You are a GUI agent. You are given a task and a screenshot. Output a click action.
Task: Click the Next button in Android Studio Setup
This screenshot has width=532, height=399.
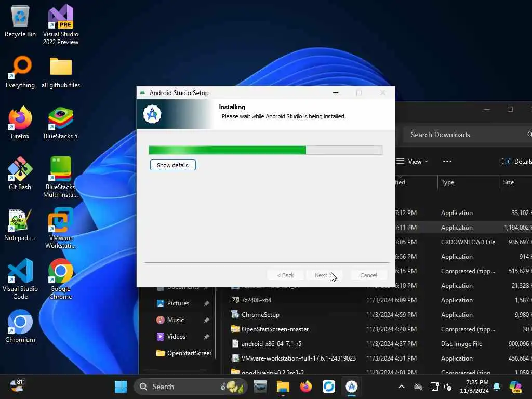(324, 275)
